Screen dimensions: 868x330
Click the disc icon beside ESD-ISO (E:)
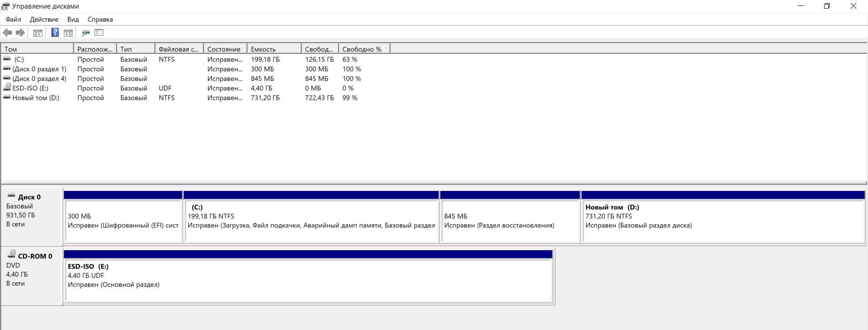(7, 88)
